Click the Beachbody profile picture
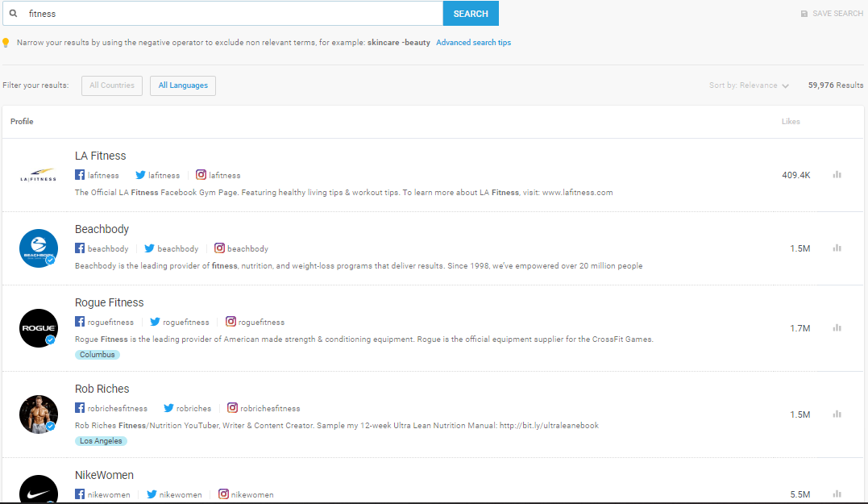868x504 pixels. click(x=38, y=248)
